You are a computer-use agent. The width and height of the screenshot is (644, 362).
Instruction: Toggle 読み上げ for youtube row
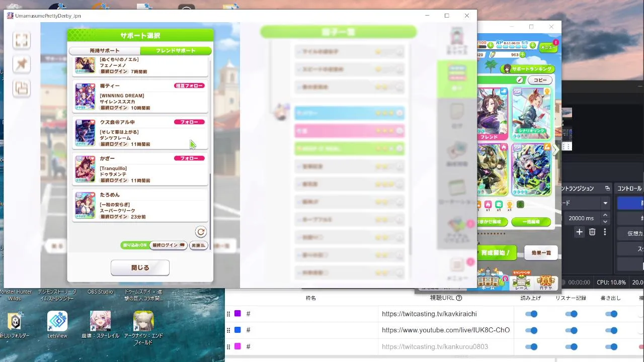(x=531, y=330)
